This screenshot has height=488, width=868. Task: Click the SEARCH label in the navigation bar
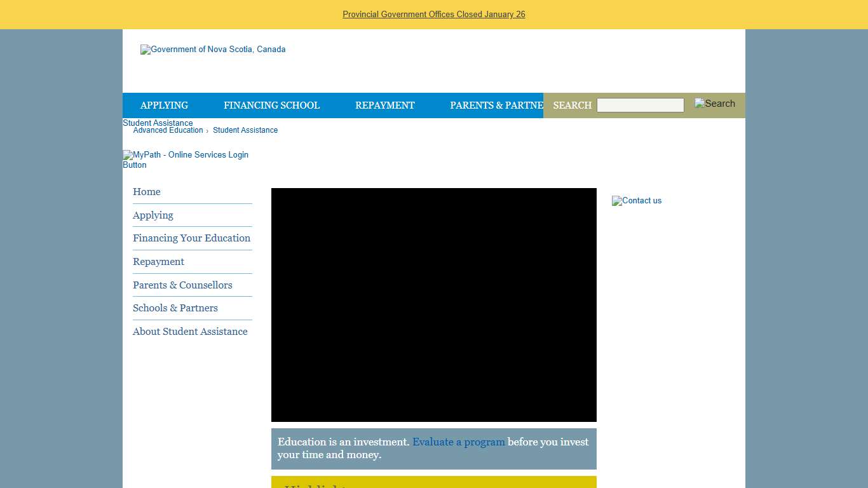point(571,105)
